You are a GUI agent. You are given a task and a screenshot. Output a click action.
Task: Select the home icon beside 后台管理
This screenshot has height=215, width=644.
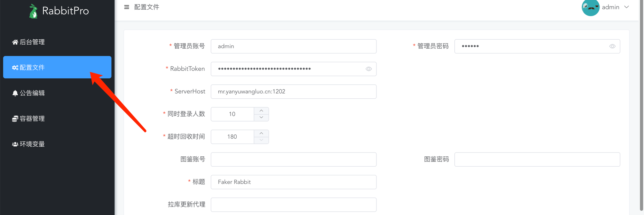[14, 42]
